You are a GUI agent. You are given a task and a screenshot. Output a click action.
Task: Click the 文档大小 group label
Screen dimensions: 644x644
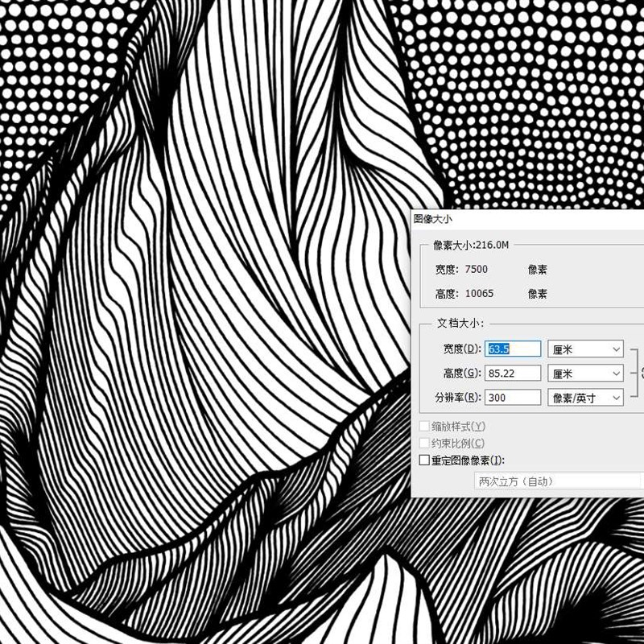(x=460, y=323)
